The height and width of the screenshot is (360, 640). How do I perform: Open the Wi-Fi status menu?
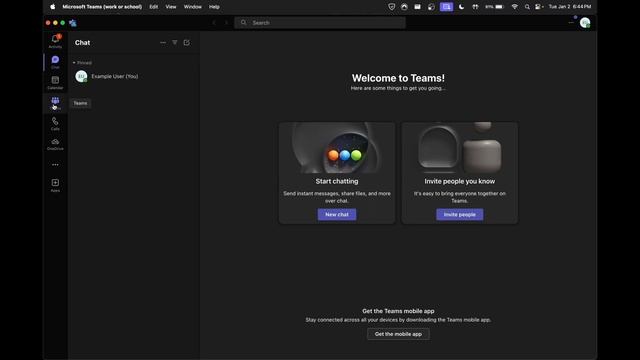point(515,7)
